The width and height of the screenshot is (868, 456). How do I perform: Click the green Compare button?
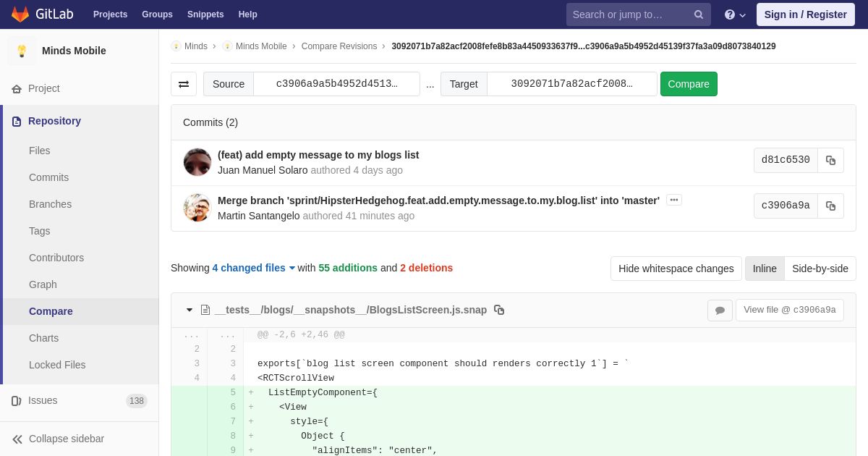689,84
